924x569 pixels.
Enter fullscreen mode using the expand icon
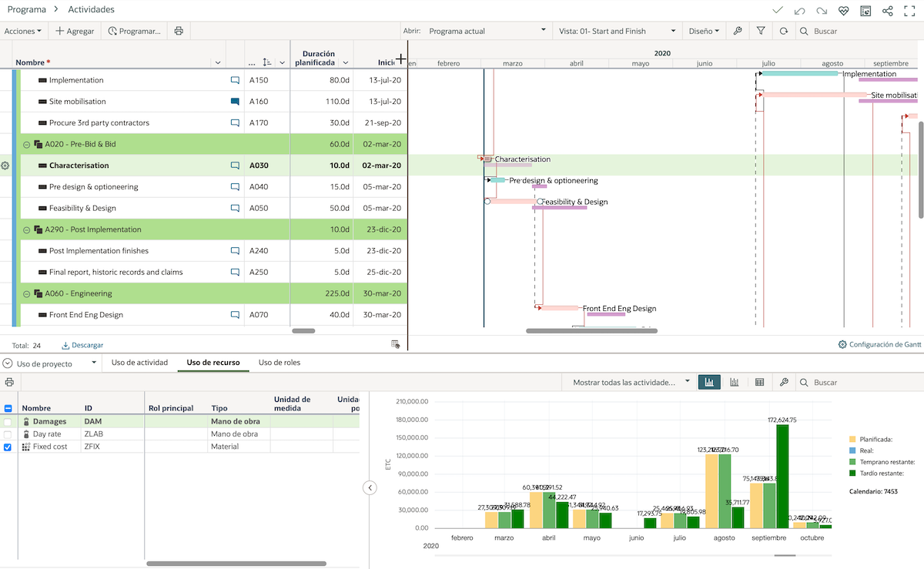tap(909, 11)
